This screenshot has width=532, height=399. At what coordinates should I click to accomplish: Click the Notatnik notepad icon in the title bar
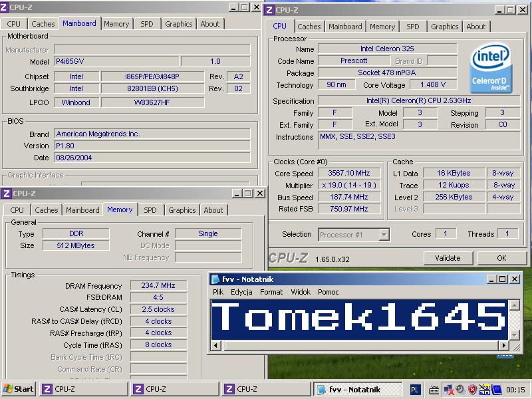pyautogui.click(x=215, y=279)
